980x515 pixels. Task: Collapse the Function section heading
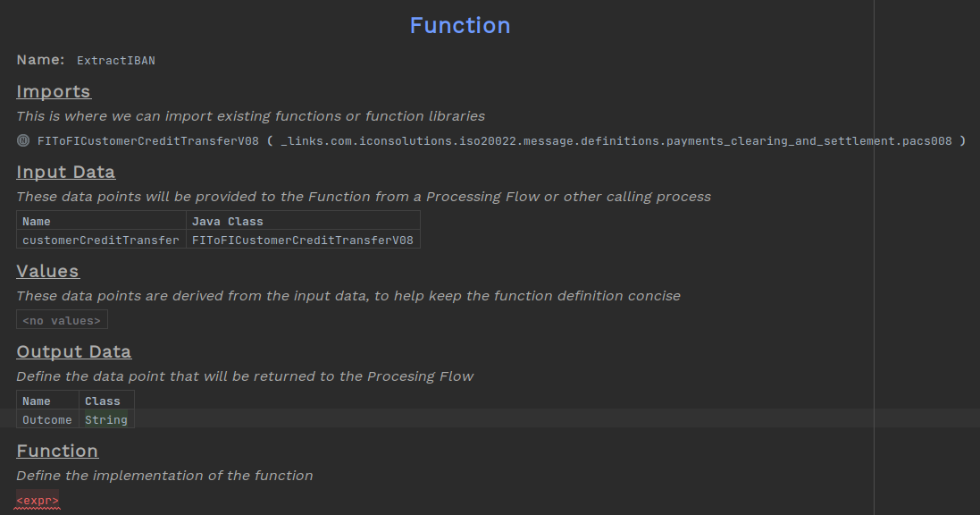point(57,451)
